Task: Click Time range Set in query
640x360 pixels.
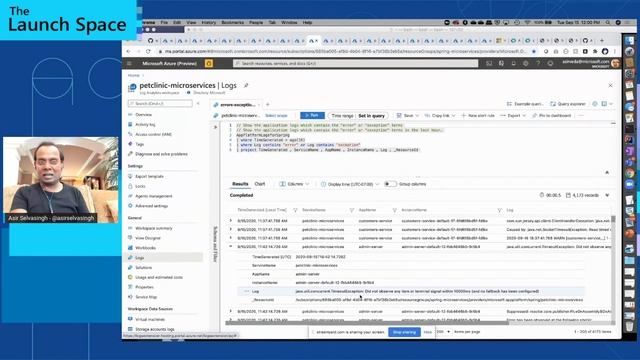Action: click(x=358, y=116)
